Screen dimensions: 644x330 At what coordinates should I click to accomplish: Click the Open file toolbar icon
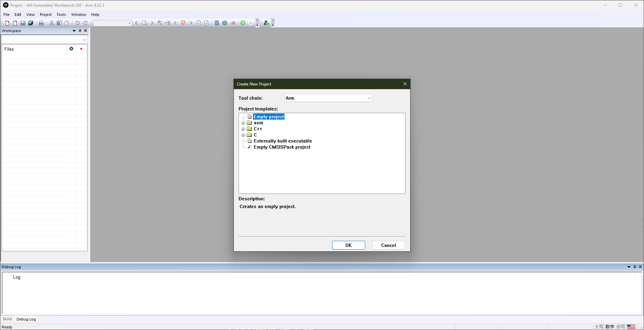click(x=15, y=23)
